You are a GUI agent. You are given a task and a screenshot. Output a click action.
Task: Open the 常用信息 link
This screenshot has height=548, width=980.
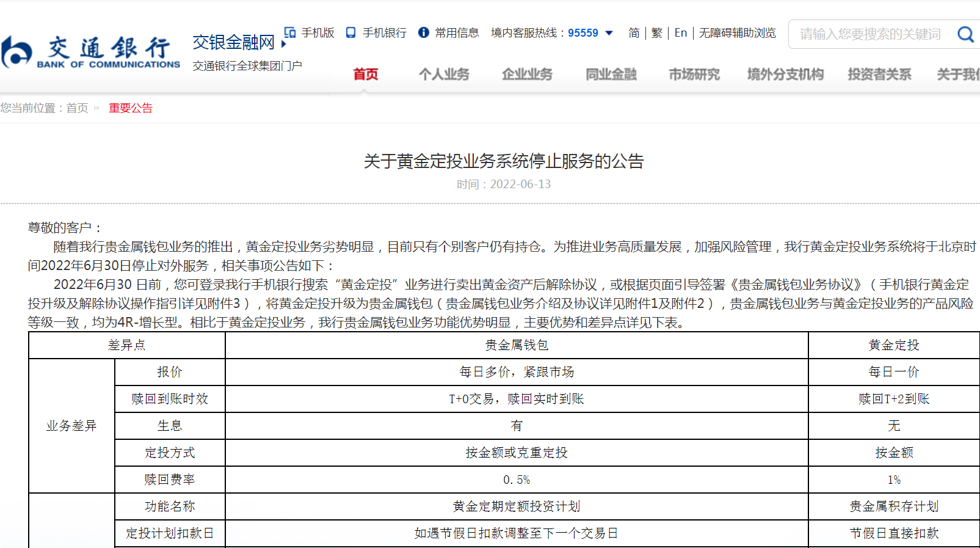tap(457, 33)
